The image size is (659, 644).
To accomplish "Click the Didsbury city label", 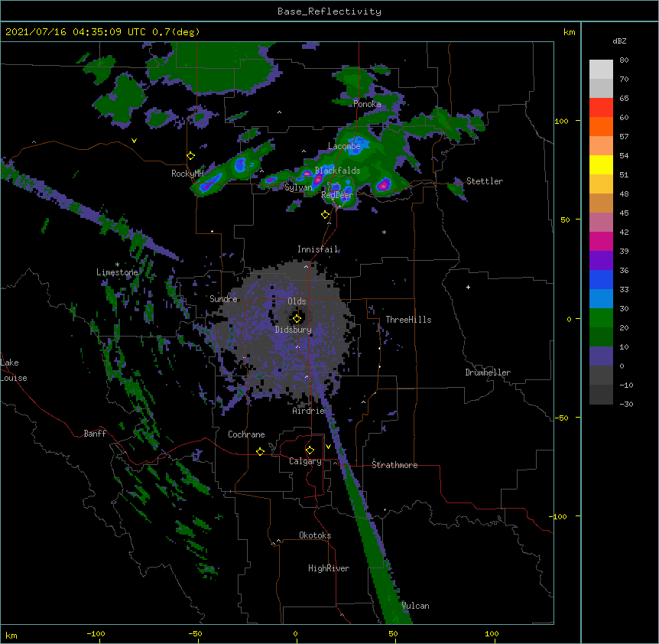I will 294,330.
